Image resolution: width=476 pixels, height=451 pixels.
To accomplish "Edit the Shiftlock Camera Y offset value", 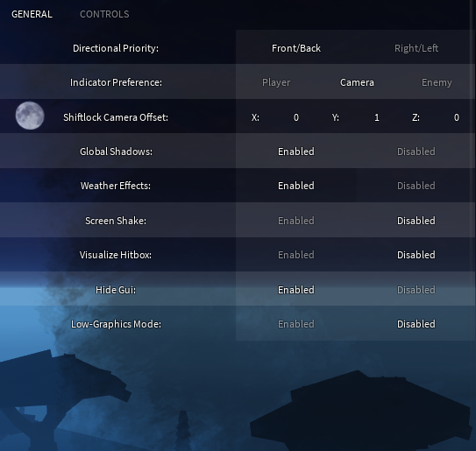I will click(x=377, y=117).
